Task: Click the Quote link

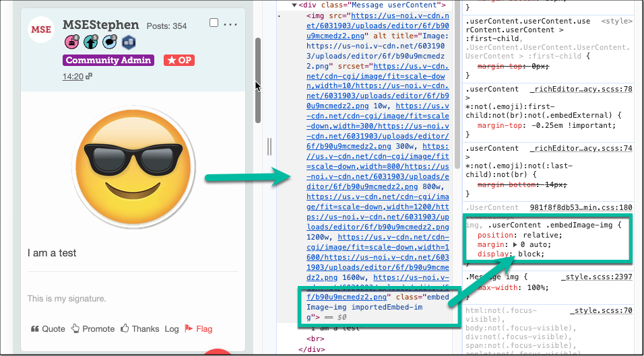Action: click(x=53, y=328)
